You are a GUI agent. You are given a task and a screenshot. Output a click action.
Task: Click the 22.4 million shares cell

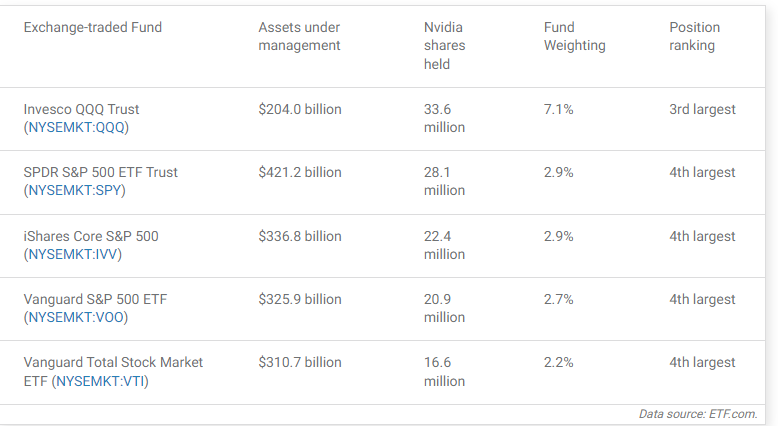[444, 245]
